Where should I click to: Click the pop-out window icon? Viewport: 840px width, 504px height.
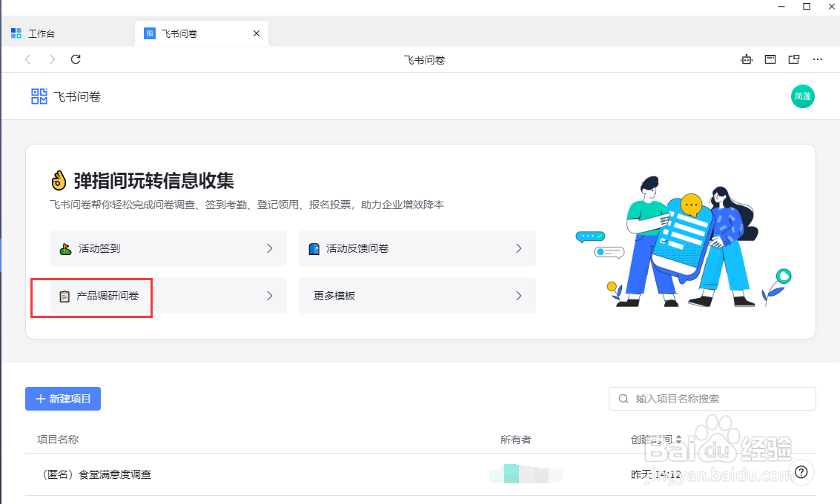pyautogui.click(x=794, y=59)
